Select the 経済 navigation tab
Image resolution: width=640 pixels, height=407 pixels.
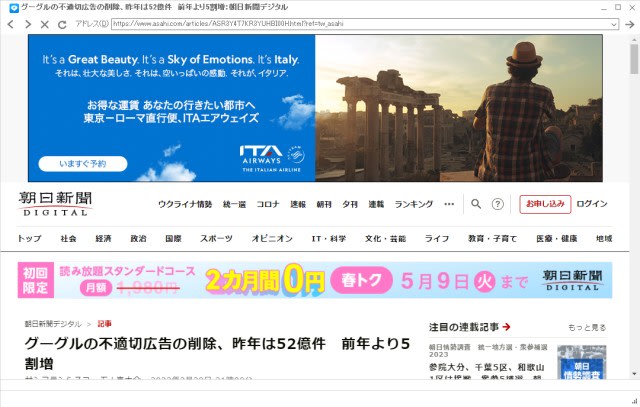[103, 238]
